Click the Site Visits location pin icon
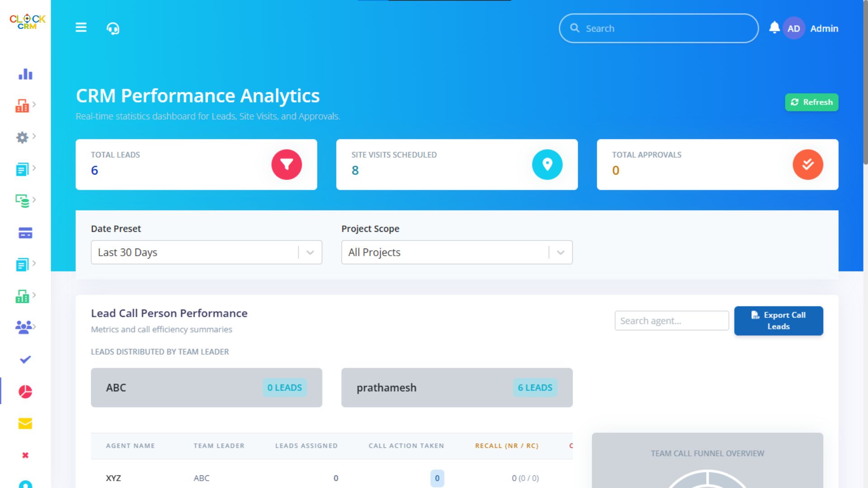This screenshot has width=868, height=488. click(x=547, y=164)
